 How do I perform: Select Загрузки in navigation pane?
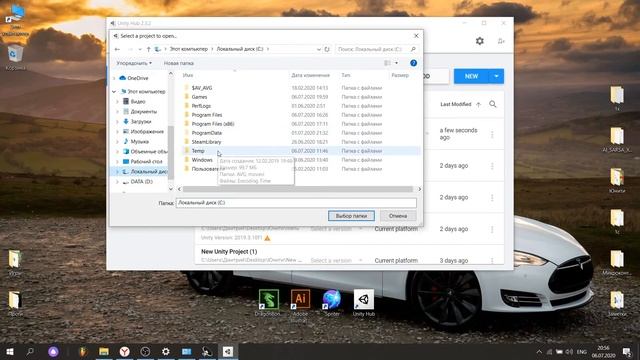[141, 122]
